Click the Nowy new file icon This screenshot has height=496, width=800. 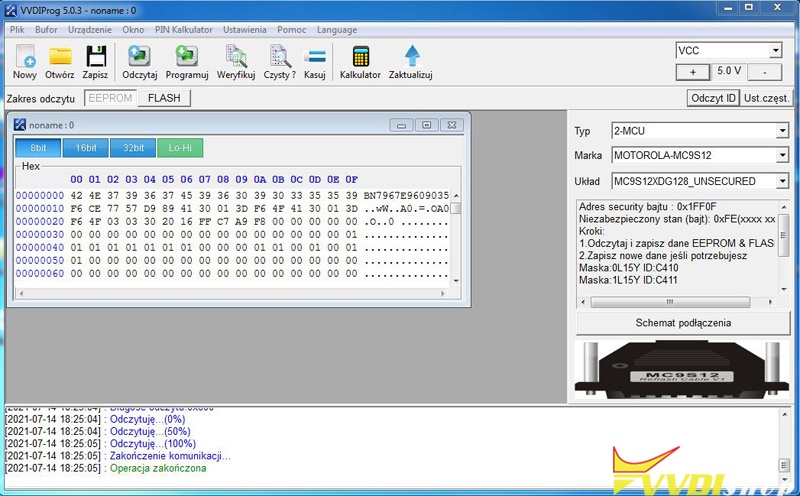tap(25, 56)
